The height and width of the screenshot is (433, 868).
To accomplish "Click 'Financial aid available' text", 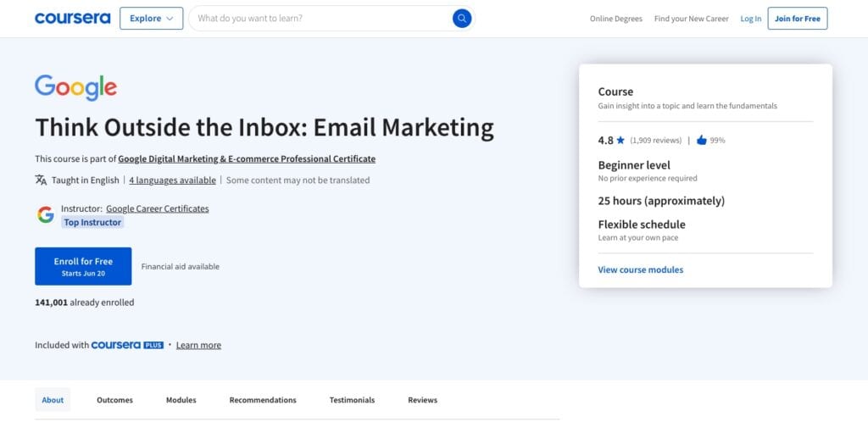I will 181,266.
